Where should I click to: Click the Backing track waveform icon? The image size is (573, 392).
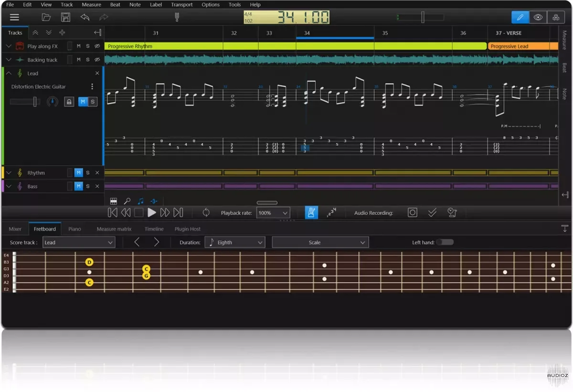[20, 60]
